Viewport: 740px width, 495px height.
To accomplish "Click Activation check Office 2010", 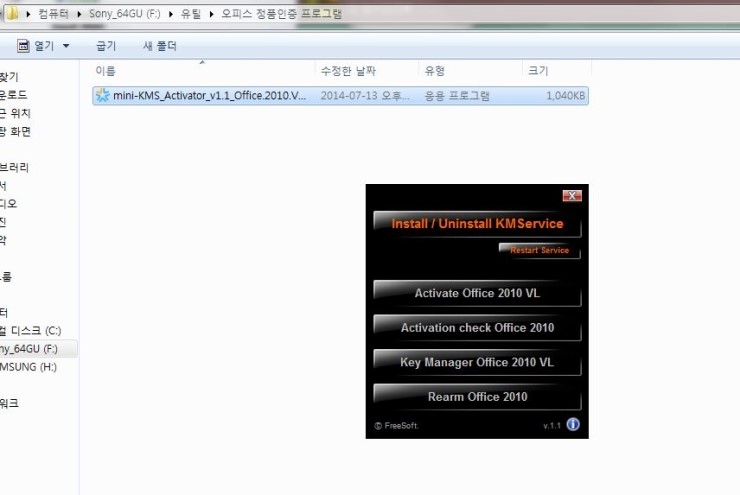I will 477,327.
